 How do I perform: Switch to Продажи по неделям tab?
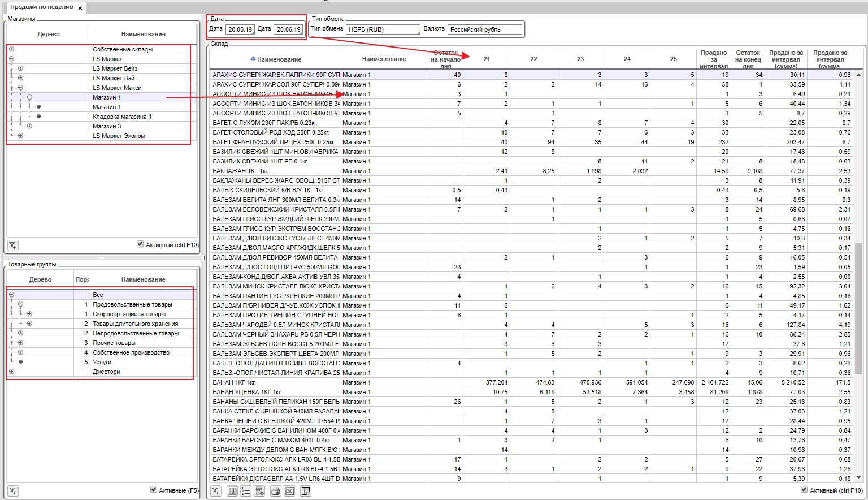(x=42, y=7)
